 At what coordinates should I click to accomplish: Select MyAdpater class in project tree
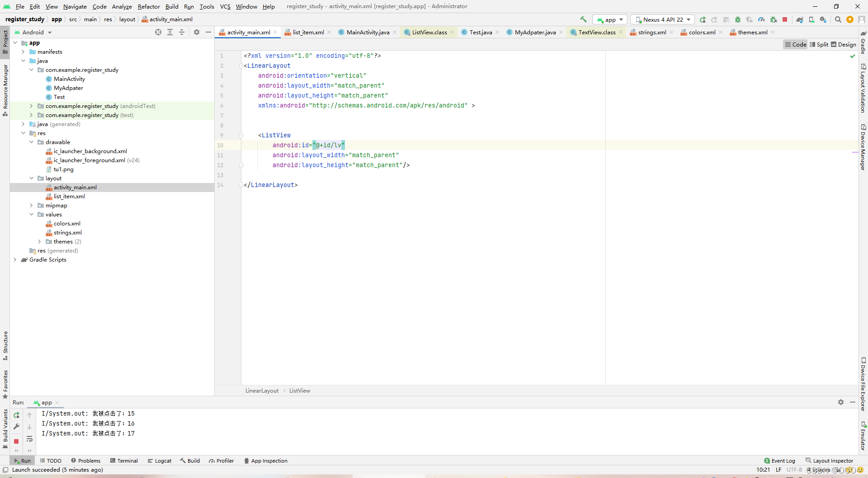tap(68, 88)
